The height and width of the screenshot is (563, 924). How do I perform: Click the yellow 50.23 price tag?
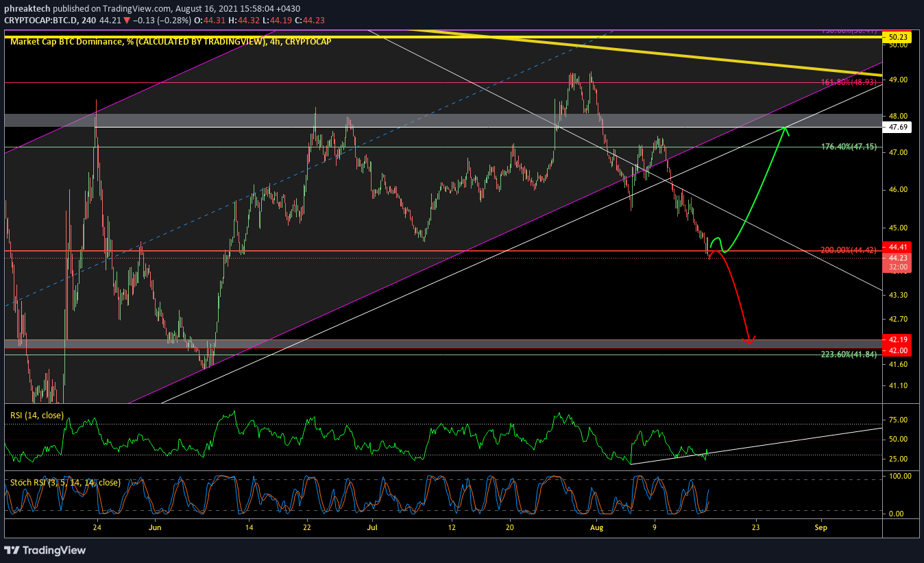(x=896, y=36)
